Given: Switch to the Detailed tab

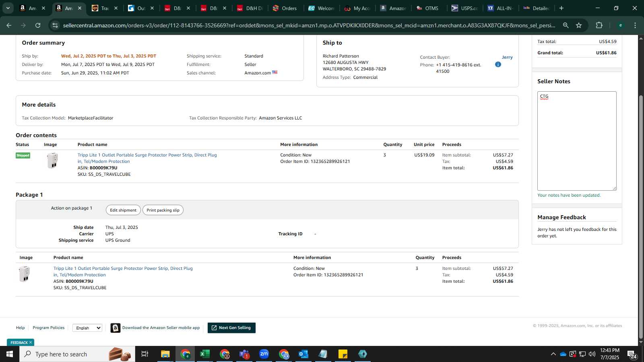Looking at the screenshot, I should 537,8.
